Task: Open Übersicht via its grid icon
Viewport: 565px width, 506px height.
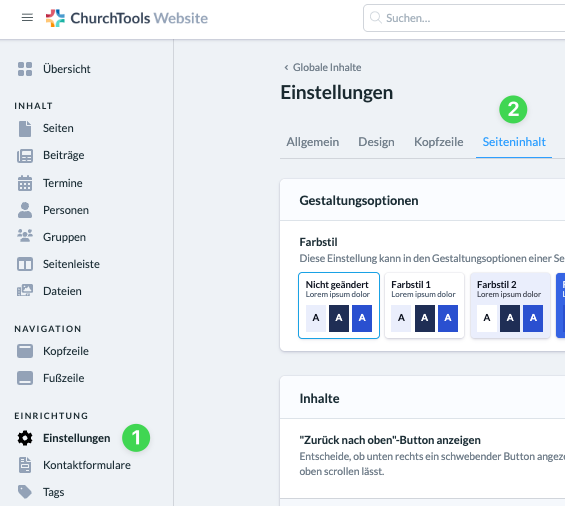Action: coord(25,69)
